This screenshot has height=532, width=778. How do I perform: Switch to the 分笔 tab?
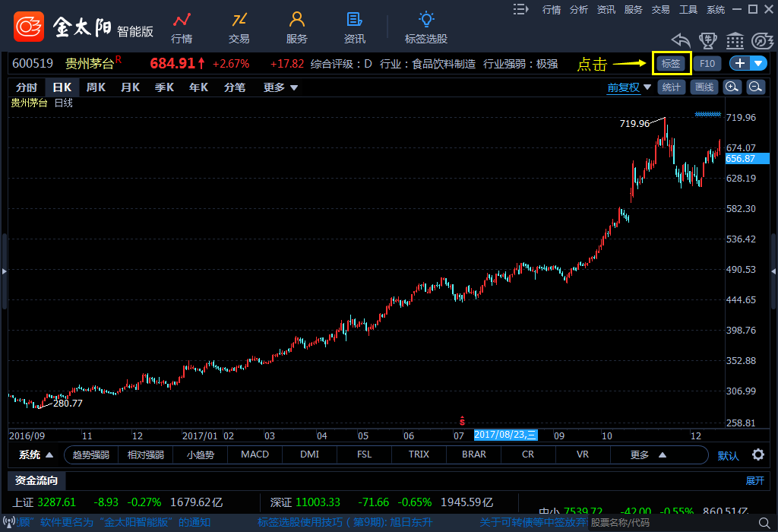coord(235,87)
